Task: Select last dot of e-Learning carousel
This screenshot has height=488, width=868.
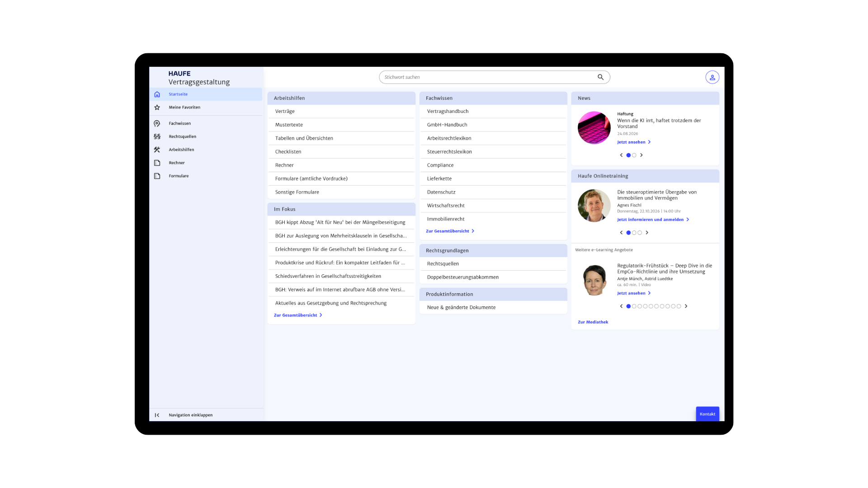Action: [679, 306]
